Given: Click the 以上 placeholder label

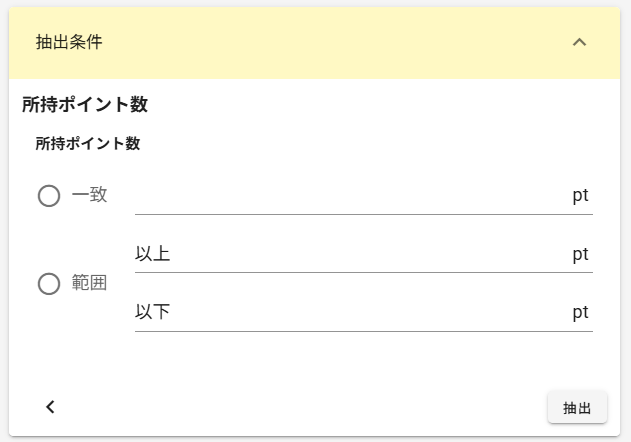Looking at the screenshot, I should click(x=153, y=254).
